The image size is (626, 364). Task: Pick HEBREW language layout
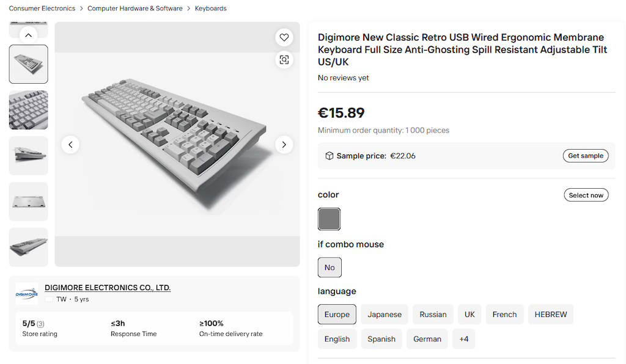pyautogui.click(x=551, y=314)
